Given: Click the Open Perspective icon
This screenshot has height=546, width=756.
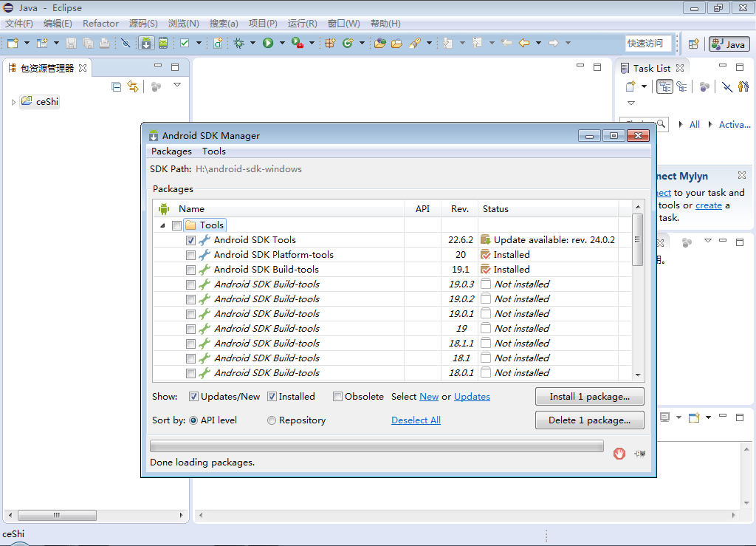Looking at the screenshot, I should click(694, 44).
